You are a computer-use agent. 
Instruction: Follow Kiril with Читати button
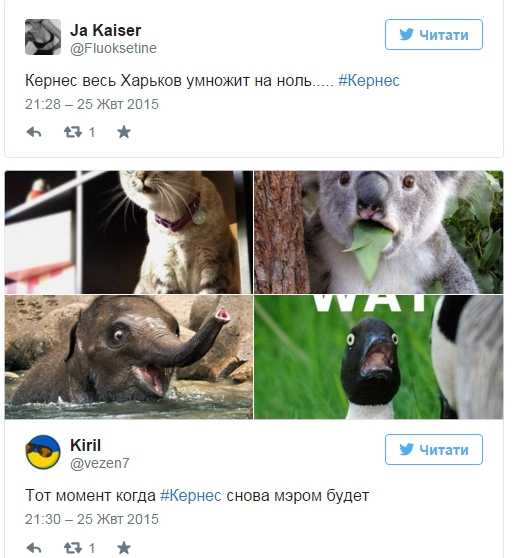(434, 449)
